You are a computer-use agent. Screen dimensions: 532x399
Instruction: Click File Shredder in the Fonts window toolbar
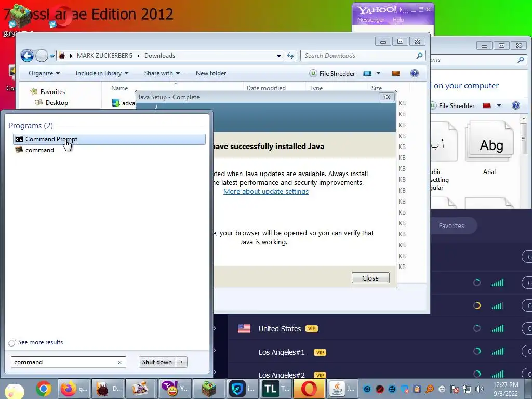[453, 106]
